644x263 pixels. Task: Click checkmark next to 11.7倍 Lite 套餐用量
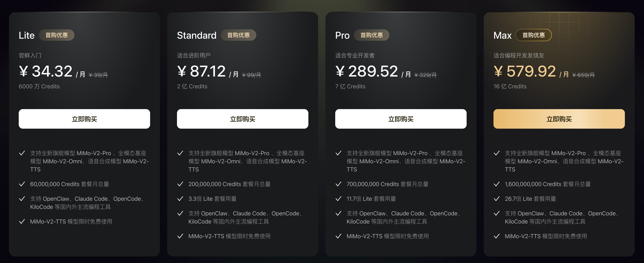click(338, 199)
